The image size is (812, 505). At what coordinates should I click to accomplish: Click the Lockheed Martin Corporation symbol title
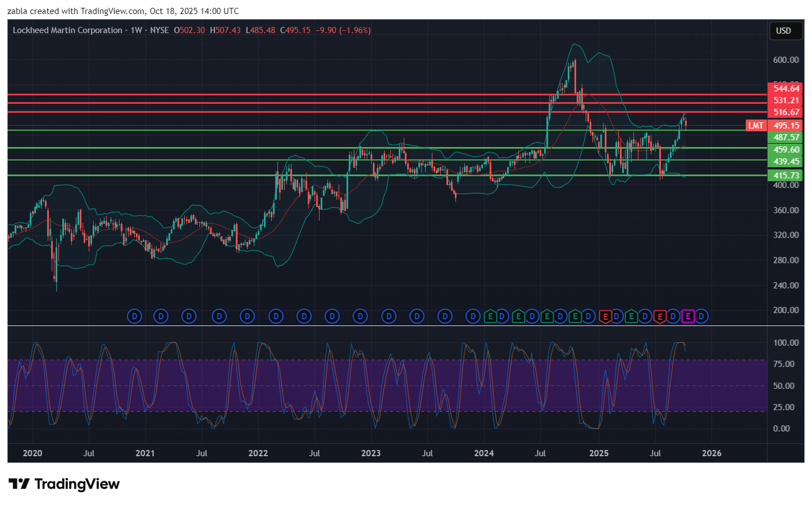pyautogui.click(x=67, y=30)
